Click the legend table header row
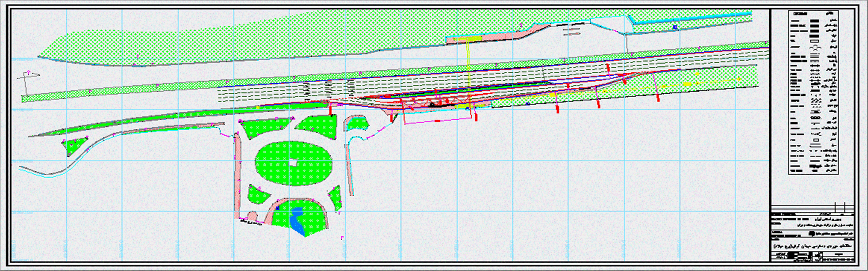Screen dimensions: 868x271 [x=812, y=14]
